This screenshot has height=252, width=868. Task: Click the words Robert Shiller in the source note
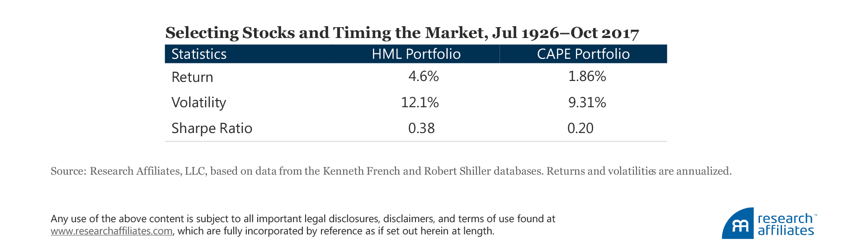(457, 171)
